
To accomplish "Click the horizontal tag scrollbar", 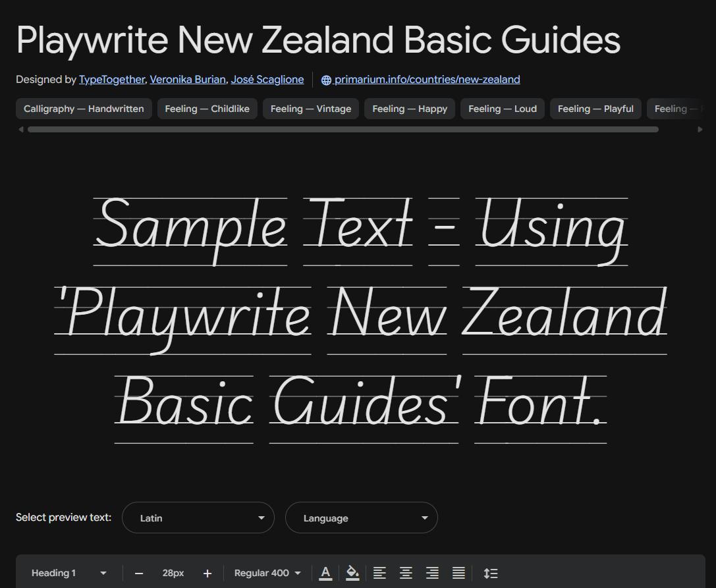I will click(343, 130).
